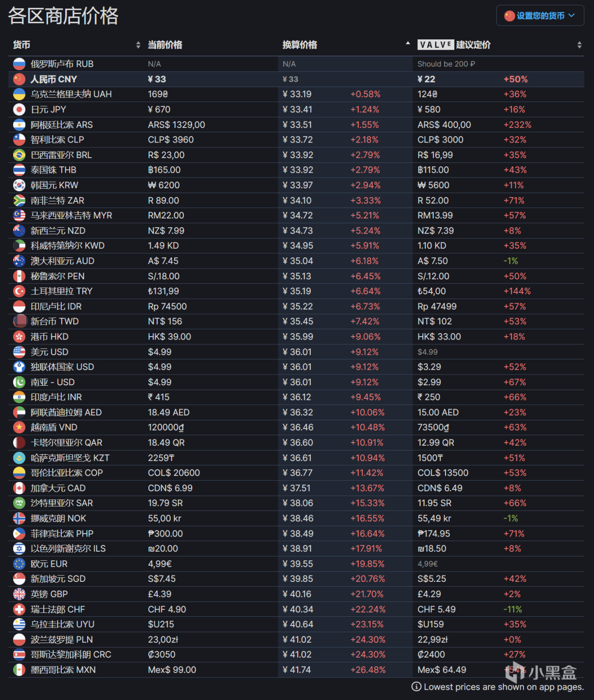This screenshot has width=594, height=700.
Task: Click the UK flag beside 英镑 GBP
Action: [19, 594]
